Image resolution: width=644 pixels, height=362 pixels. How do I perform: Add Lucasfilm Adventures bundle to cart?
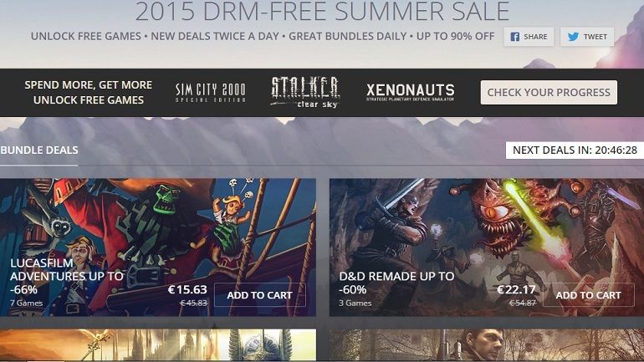click(260, 295)
